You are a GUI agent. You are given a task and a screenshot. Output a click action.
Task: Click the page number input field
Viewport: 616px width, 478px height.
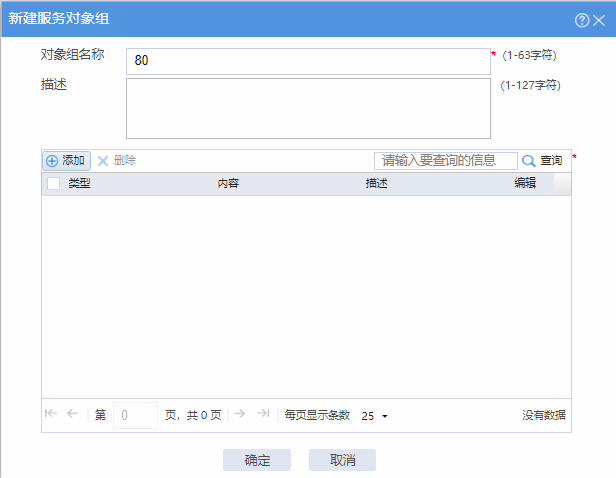click(135, 415)
